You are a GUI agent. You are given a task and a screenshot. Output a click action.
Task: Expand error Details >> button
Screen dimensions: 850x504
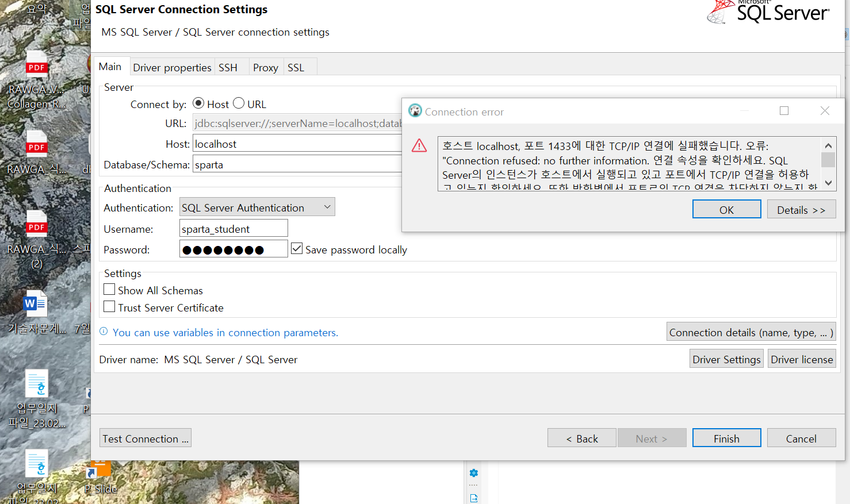coord(802,210)
